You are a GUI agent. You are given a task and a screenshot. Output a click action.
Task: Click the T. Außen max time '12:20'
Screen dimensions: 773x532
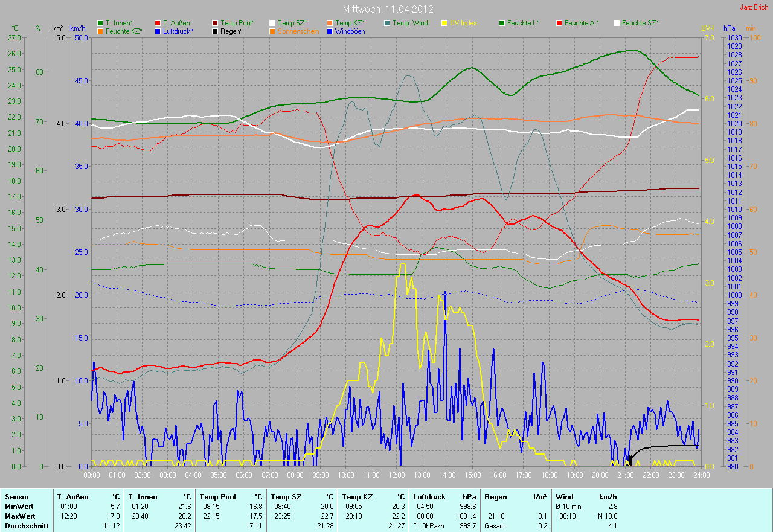[68, 516]
